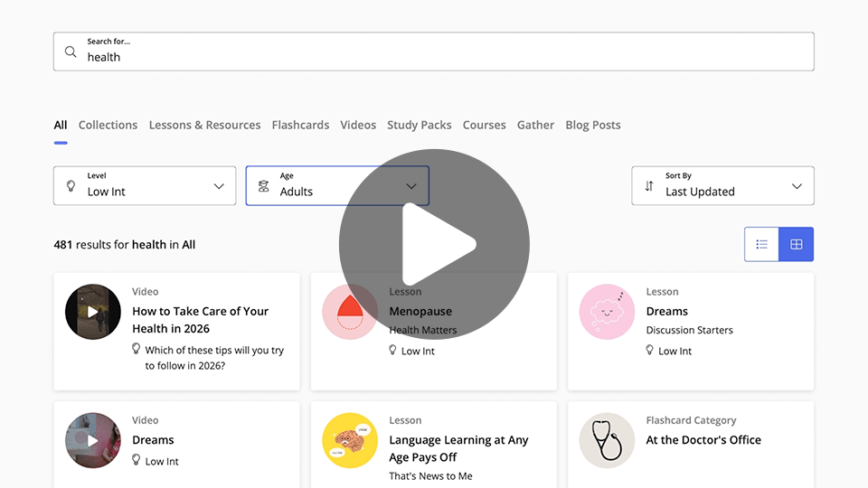Open Language Learning at Any Age Pays Off
This screenshot has height=488, width=868.
tap(459, 449)
